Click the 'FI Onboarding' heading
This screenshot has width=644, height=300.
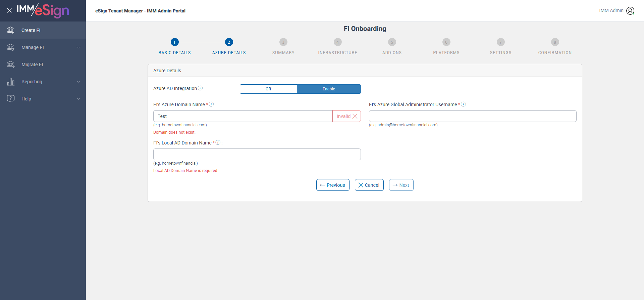[x=365, y=29]
